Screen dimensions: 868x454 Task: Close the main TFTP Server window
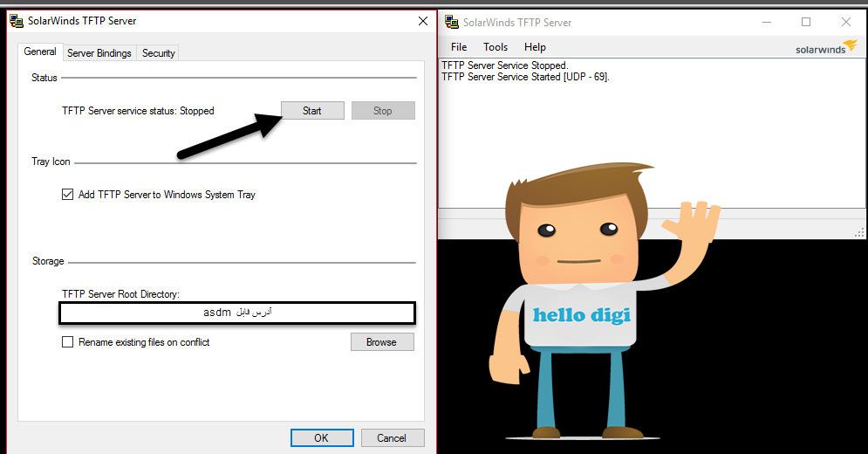pos(846,22)
